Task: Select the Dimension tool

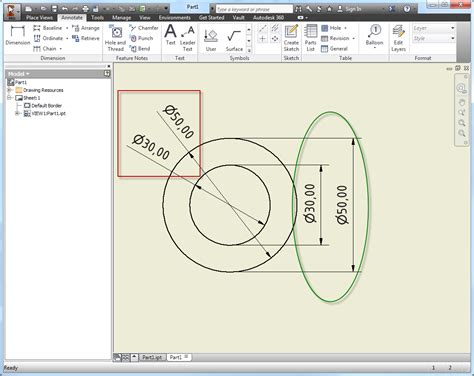Action: coord(18,36)
